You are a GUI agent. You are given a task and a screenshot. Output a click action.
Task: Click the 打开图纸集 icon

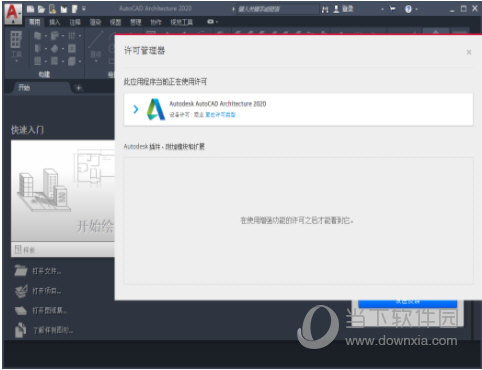(x=21, y=311)
